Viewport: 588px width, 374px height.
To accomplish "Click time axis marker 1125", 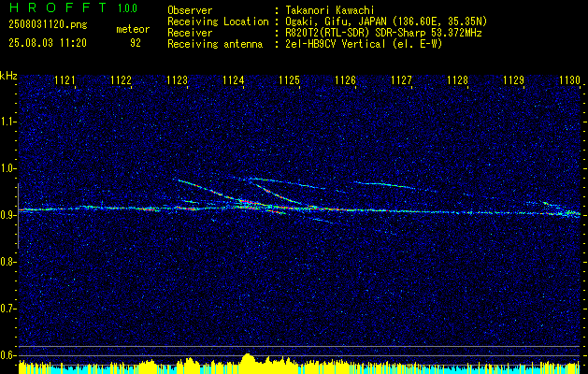I will (x=290, y=80).
